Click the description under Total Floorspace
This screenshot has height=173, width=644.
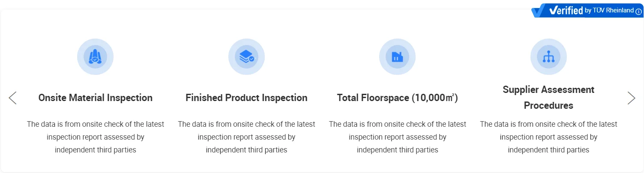coord(397,137)
